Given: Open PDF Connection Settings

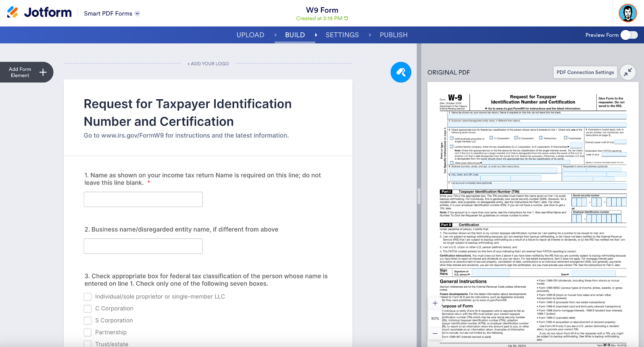Looking at the screenshot, I should tap(585, 72).
